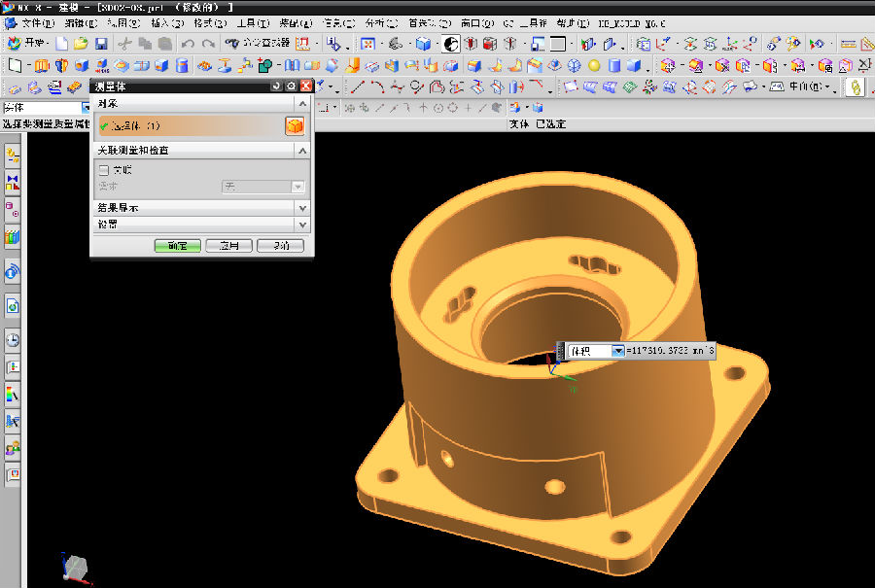Image resolution: width=875 pixels, height=588 pixels.
Task: Click the Save floppy disk icon
Action: (x=101, y=44)
